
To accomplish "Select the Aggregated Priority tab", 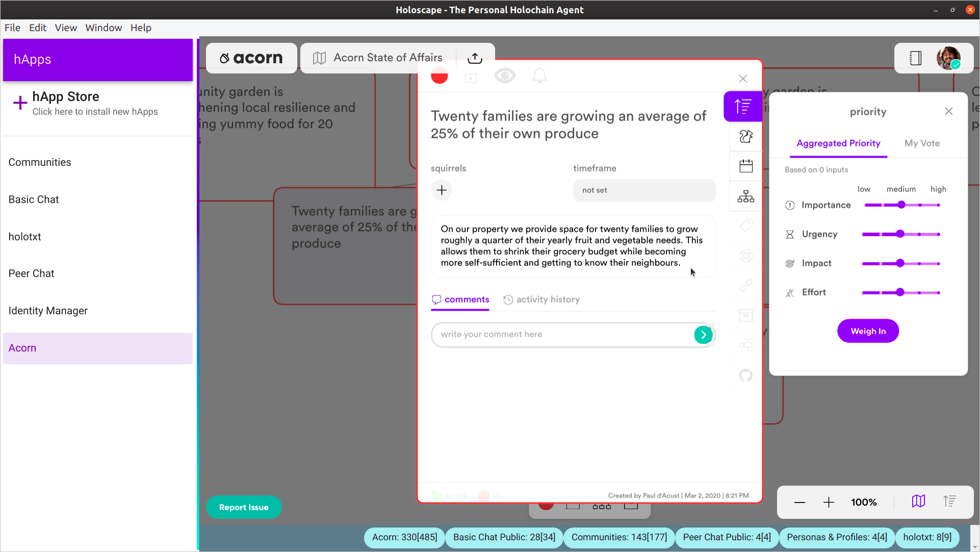I will pos(838,143).
